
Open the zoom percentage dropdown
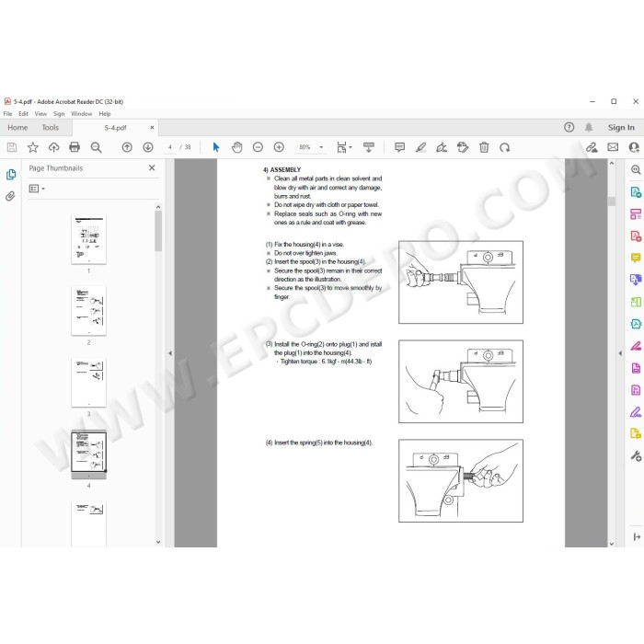(x=321, y=147)
